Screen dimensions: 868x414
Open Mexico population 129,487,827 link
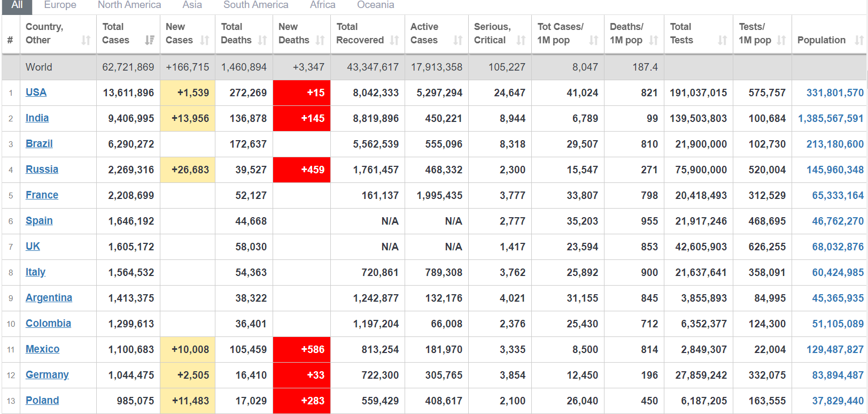[835, 349]
